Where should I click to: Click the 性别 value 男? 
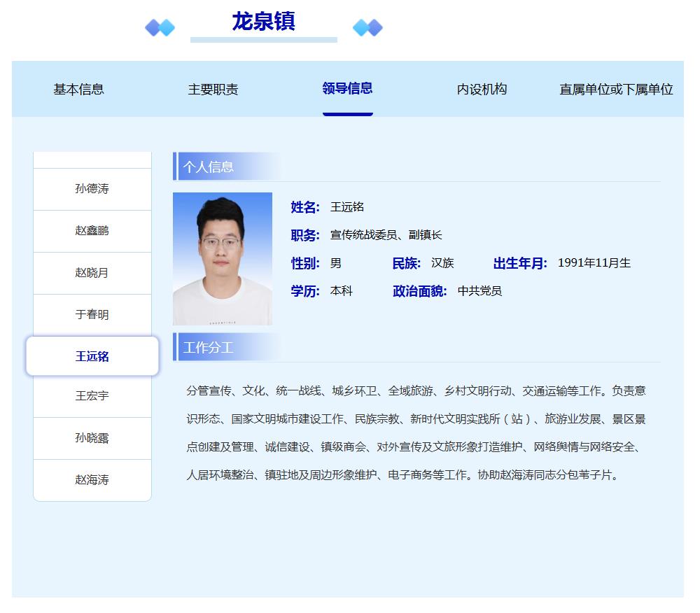[x=336, y=263]
